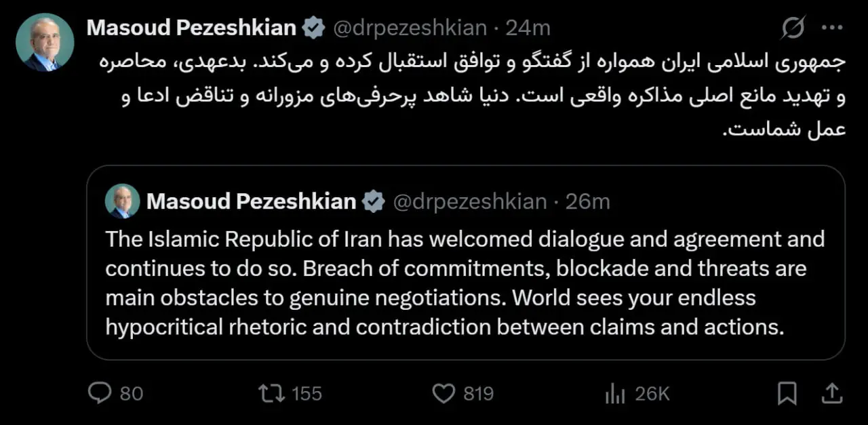Screen dimensions: 868x425
Task: Open main author's profile picture
Action: coord(45,43)
